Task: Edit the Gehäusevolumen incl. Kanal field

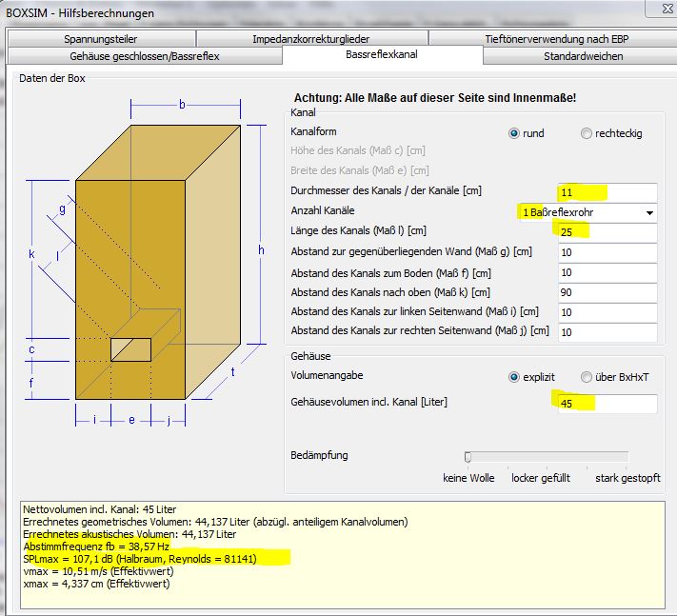Action: point(607,404)
